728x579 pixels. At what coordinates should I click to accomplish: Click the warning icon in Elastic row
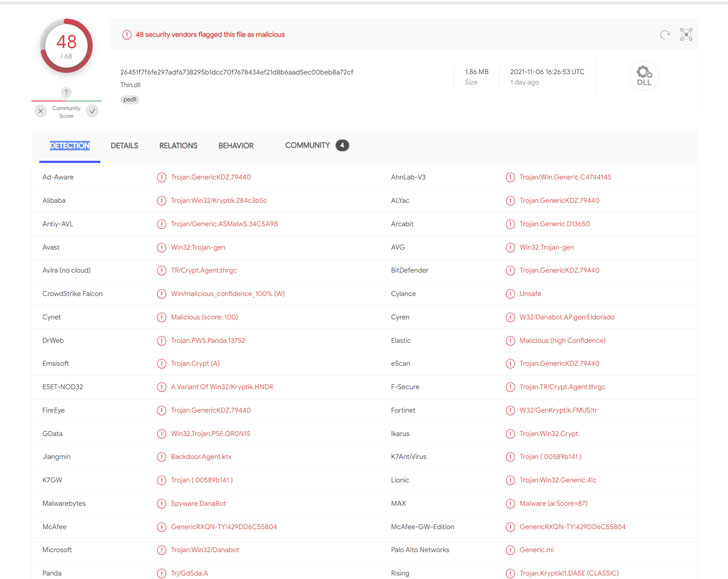(x=510, y=340)
